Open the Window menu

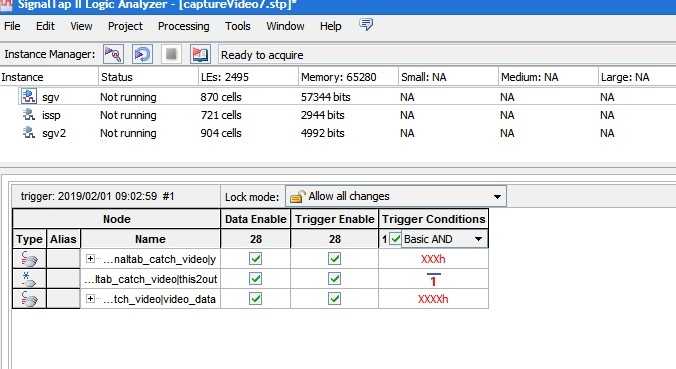pos(285,26)
